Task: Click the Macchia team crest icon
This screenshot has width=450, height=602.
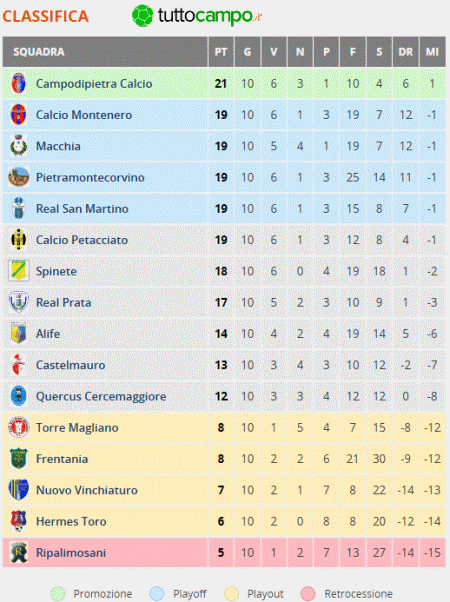Action: (18, 146)
